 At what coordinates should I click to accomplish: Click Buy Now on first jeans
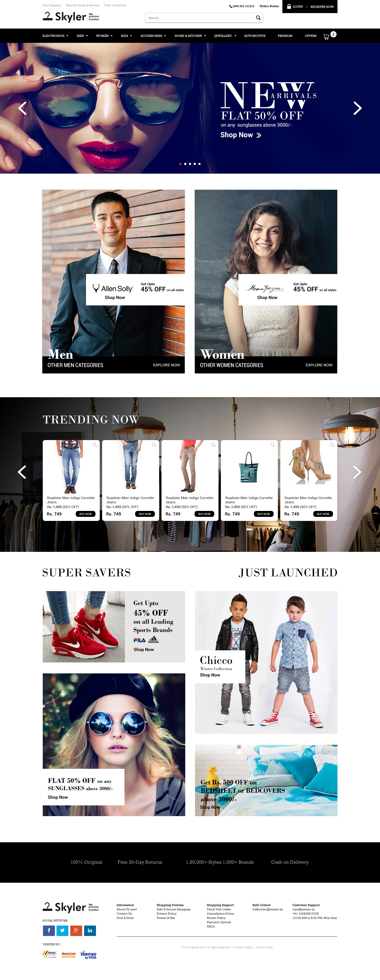tap(85, 514)
